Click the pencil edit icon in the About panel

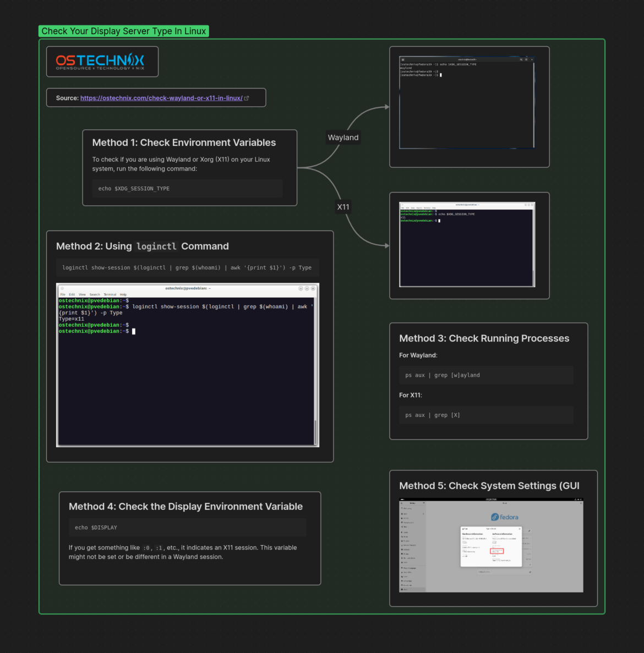529,531
